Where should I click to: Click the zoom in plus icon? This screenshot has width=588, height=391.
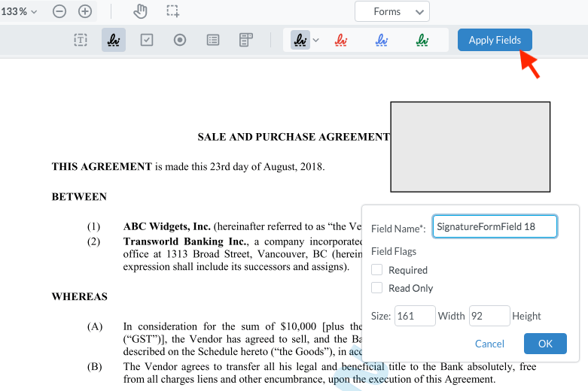pos(85,11)
